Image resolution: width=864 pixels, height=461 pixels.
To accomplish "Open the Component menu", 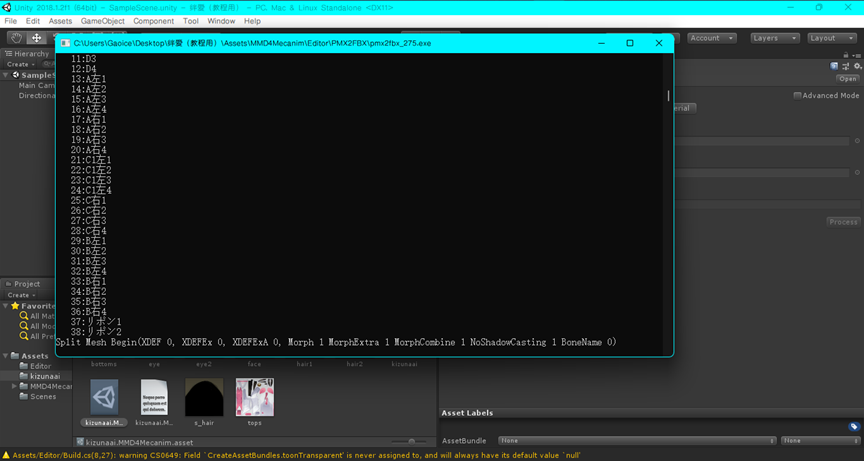I will 153,21.
